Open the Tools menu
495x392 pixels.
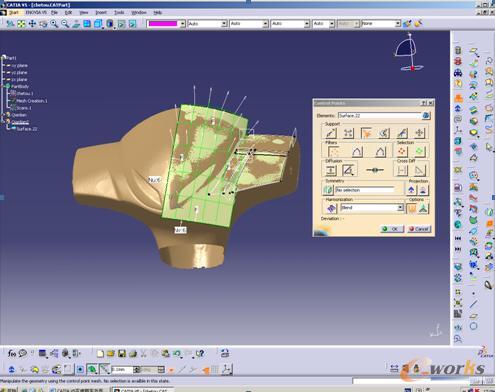(x=119, y=12)
